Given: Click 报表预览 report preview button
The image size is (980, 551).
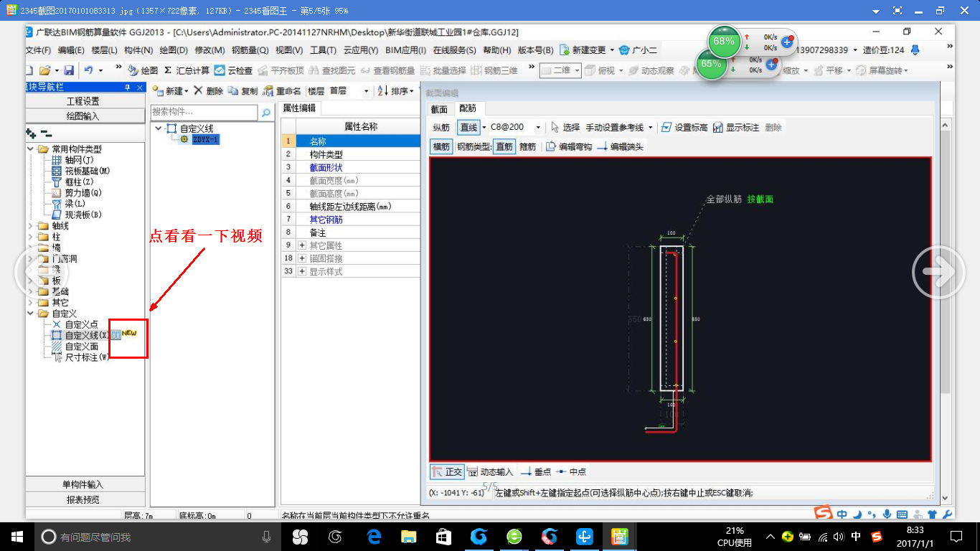Looking at the screenshot, I should pyautogui.click(x=85, y=499).
